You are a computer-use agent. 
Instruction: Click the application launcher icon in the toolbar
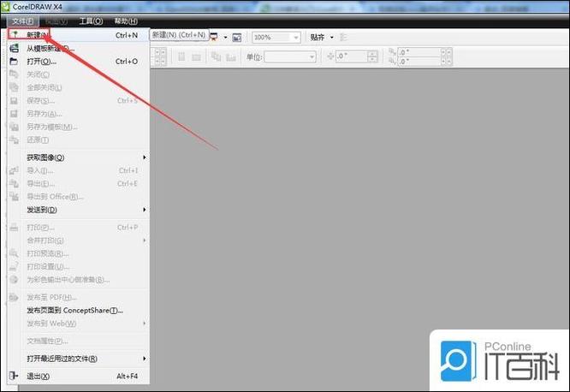tap(214, 37)
